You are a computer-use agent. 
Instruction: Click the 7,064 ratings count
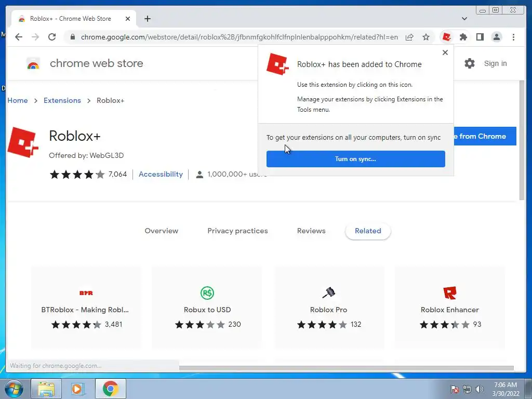click(x=117, y=175)
